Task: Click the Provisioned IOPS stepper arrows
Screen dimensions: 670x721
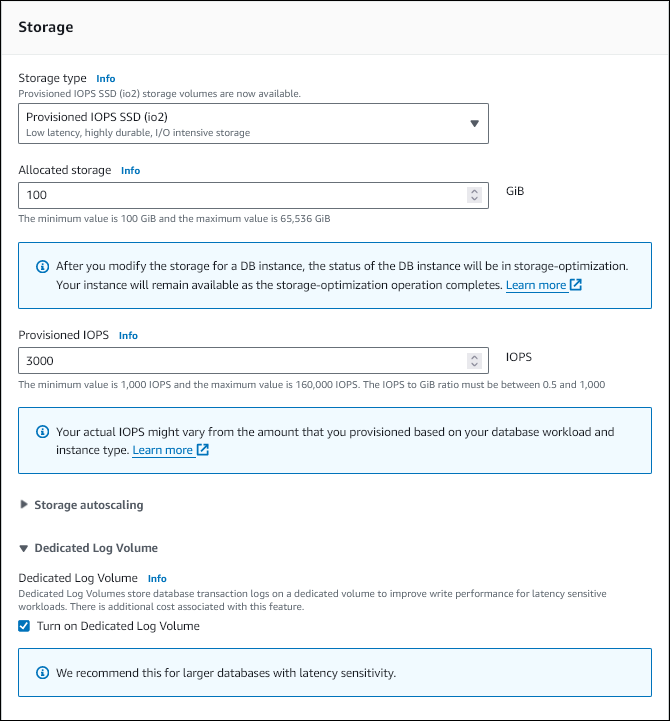Action: pos(474,361)
